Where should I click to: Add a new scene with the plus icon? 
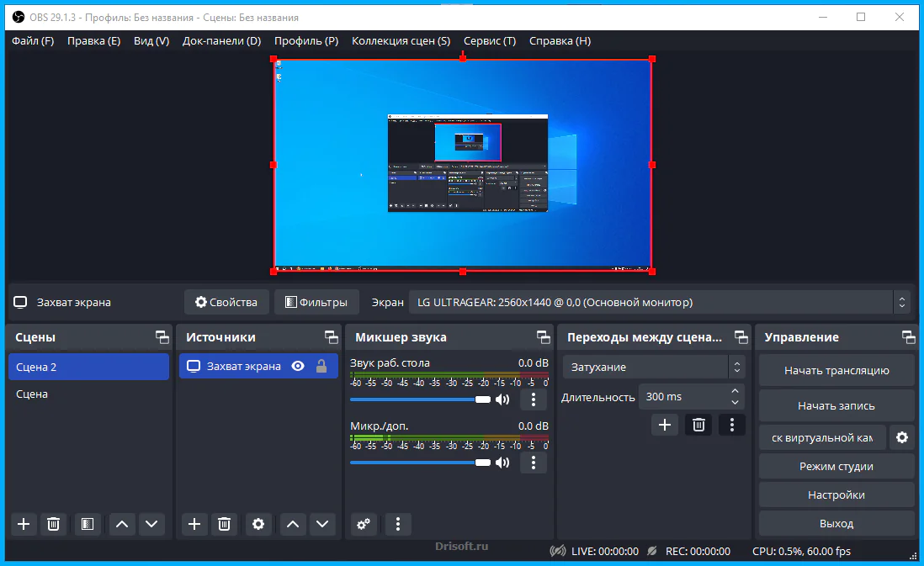tap(24, 524)
